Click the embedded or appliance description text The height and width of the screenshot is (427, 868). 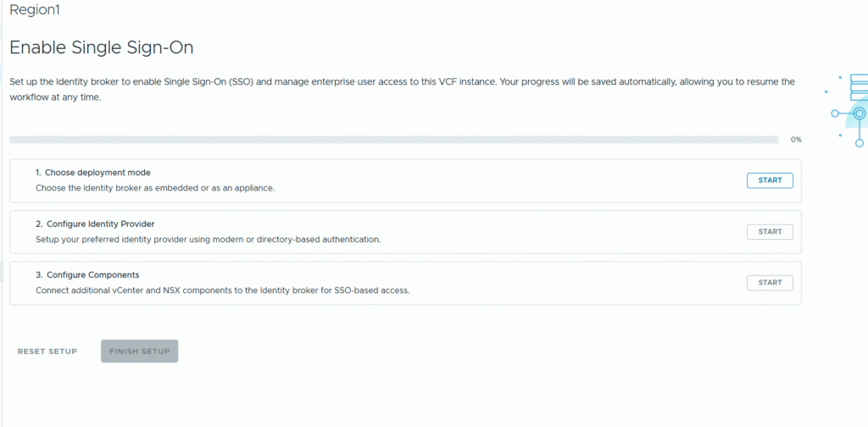[155, 188]
